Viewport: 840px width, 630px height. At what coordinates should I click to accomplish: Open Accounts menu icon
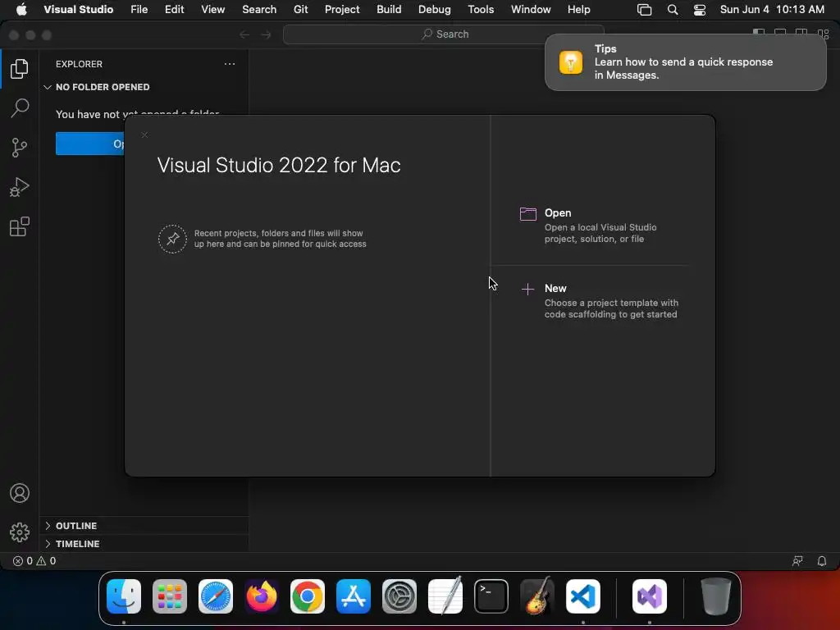point(20,493)
